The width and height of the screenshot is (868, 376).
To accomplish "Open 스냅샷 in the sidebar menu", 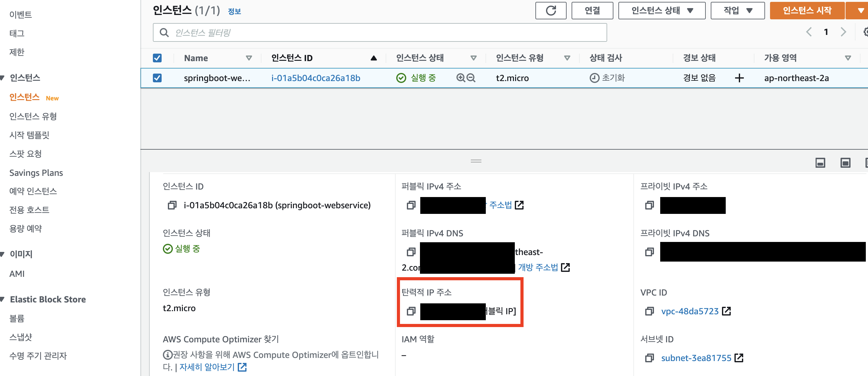I will (x=21, y=337).
